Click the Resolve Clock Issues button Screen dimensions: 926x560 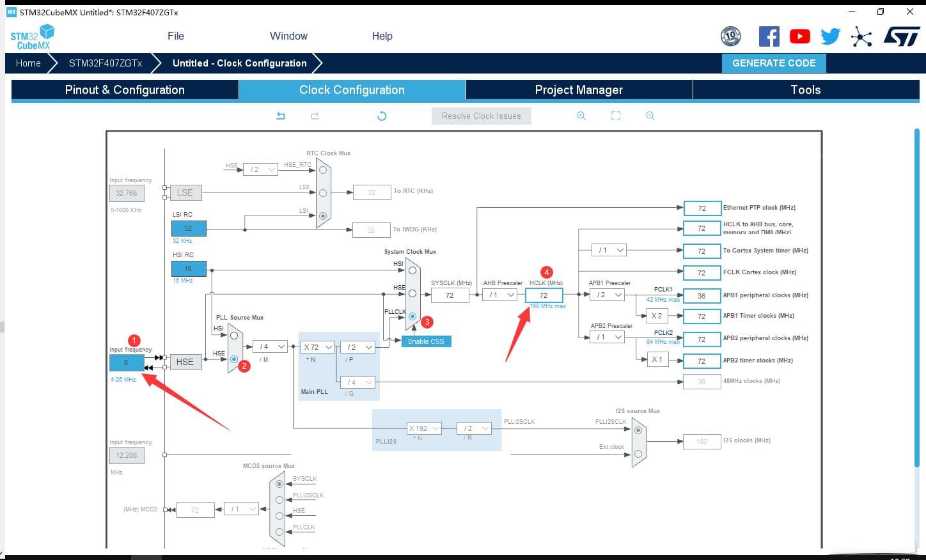[482, 116]
